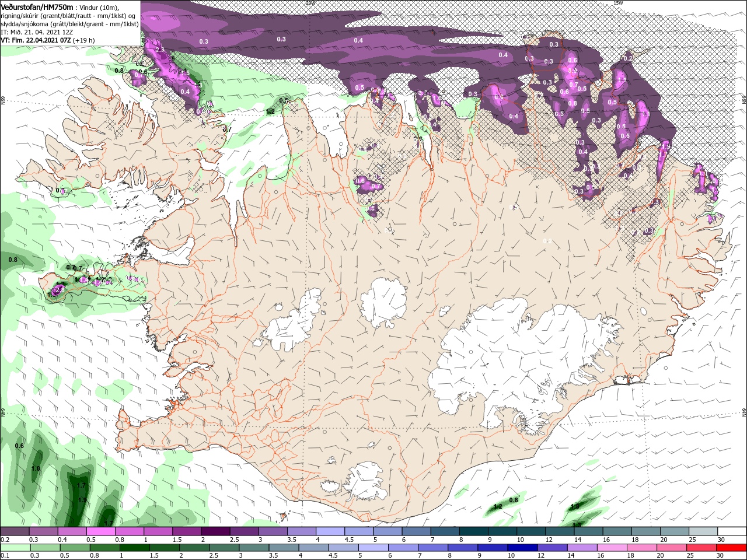Image resolution: width=747 pixels, height=560 pixels.
Task: Click the dark plum 0.2 swatch, upper legend row
Action: (x=15, y=531)
